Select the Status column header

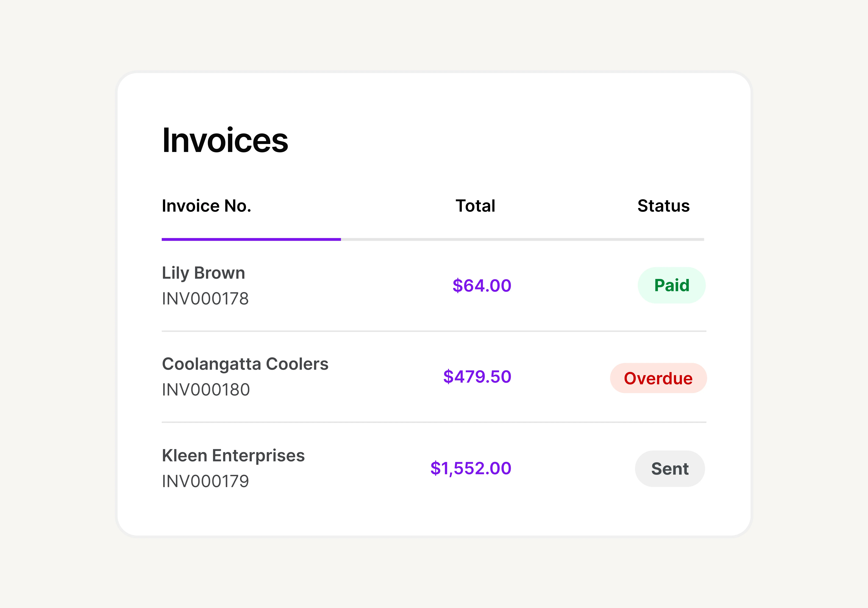(x=663, y=206)
